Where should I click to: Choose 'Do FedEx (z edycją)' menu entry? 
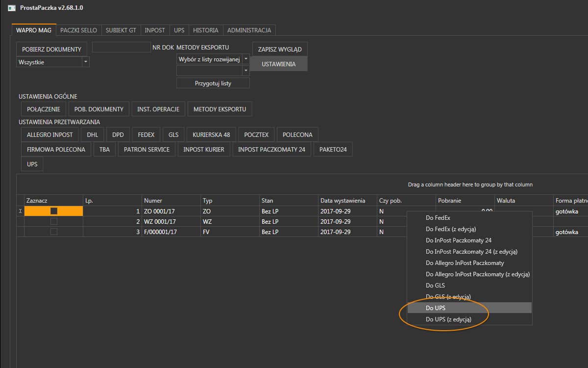(469, 229)
